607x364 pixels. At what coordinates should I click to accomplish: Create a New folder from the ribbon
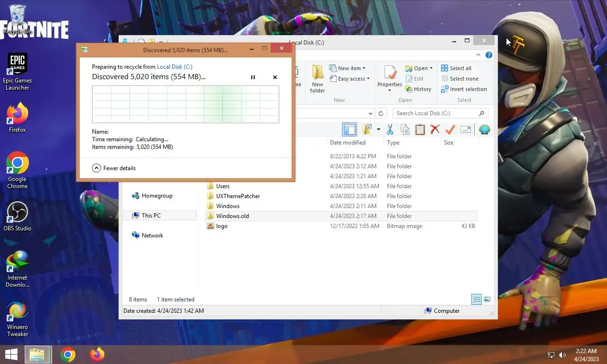(x=317, y=79)
